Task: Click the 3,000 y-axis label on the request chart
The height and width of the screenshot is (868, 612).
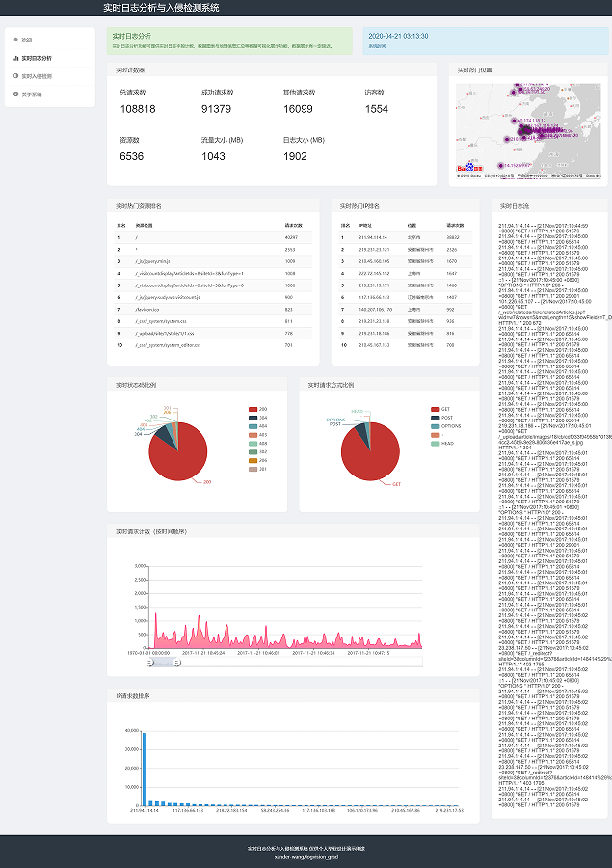Action: pyautogui.click(x=140, y=566)
